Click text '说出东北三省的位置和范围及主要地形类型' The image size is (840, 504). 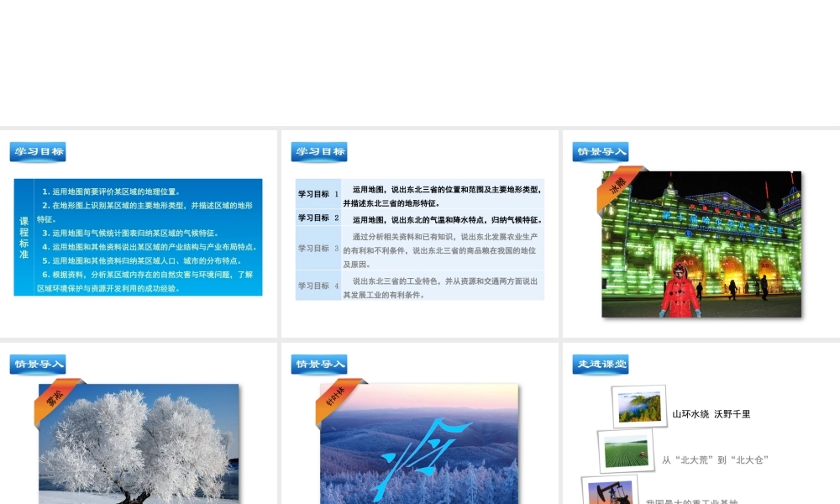pos(466,190)
